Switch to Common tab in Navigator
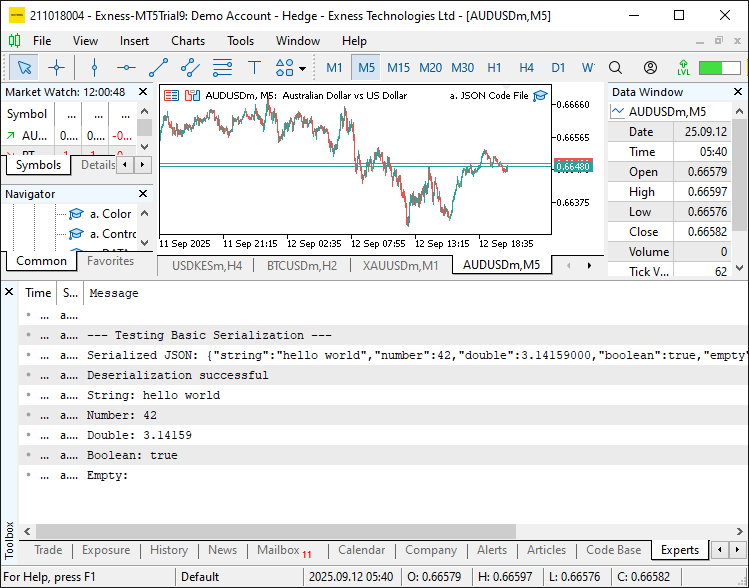Image resolution: width=749 pixels, height=588 pixels. pos(41,261)
